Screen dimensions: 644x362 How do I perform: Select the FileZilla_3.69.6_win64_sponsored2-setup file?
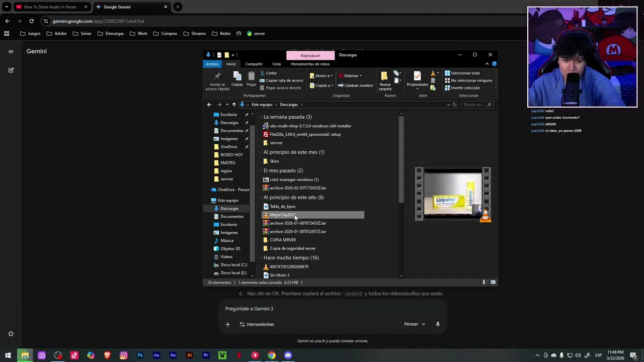tap(302, 134)
